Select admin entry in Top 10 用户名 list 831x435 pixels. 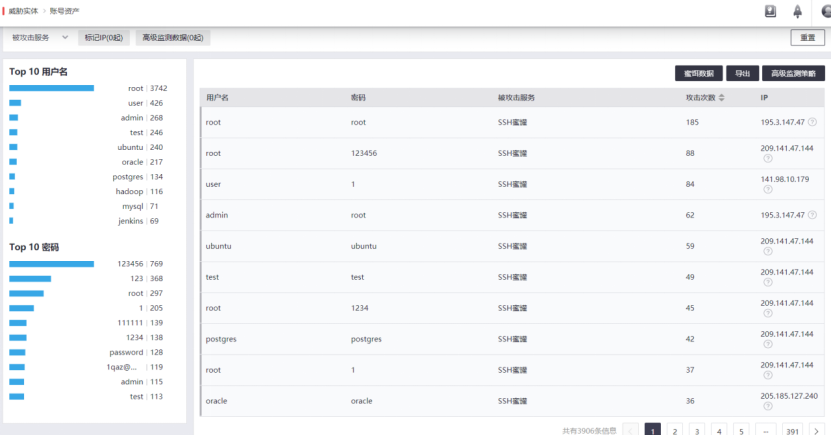click(x=132, y=118)
